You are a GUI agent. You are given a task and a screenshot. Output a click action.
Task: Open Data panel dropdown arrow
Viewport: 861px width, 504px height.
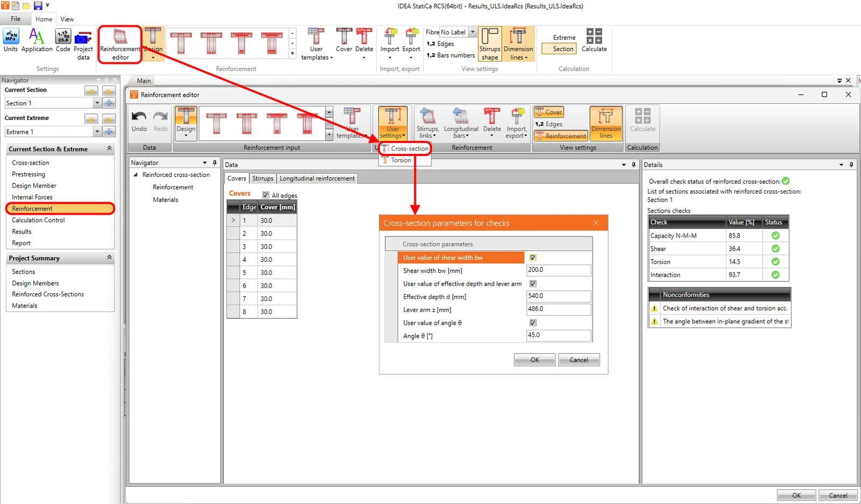pyautogui.click(x=624, y=165)
